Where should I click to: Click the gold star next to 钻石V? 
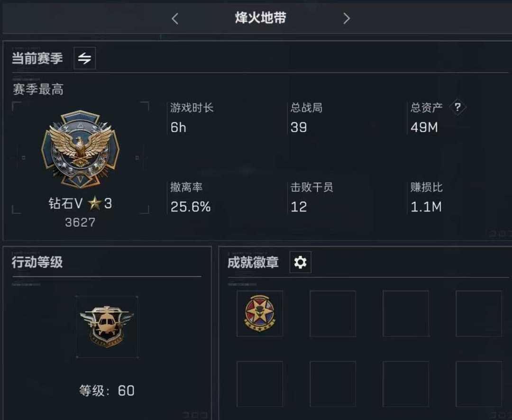(95, 203)
